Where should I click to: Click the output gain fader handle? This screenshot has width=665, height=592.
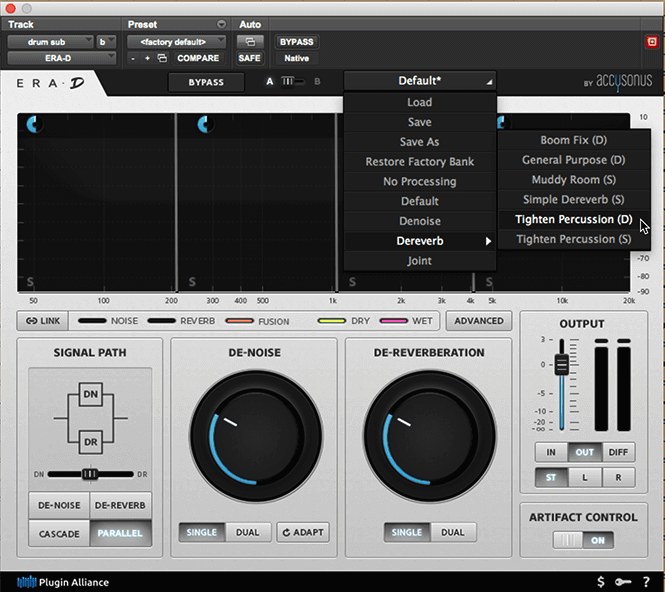pos(562,364)
